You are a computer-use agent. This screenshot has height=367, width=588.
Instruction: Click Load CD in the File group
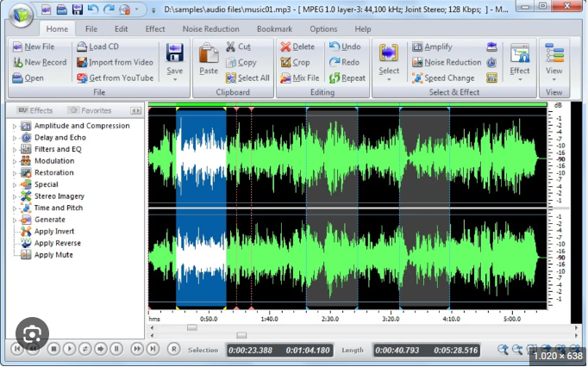pos(97,47)
